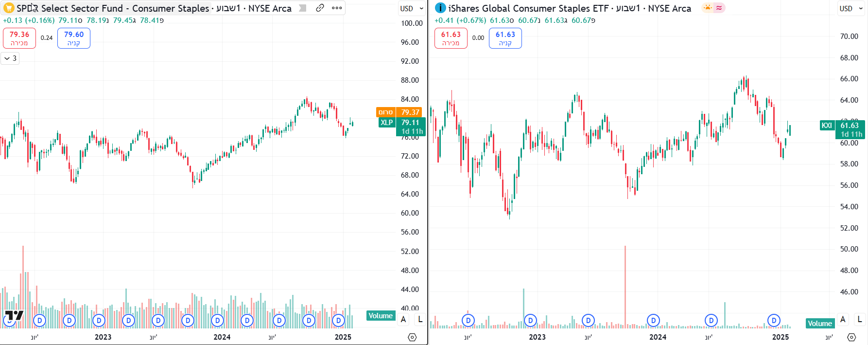This screenshot has width=868, height=345.
Task: Click the 79.36 sell button on XLP
Action: click(19, 38)
